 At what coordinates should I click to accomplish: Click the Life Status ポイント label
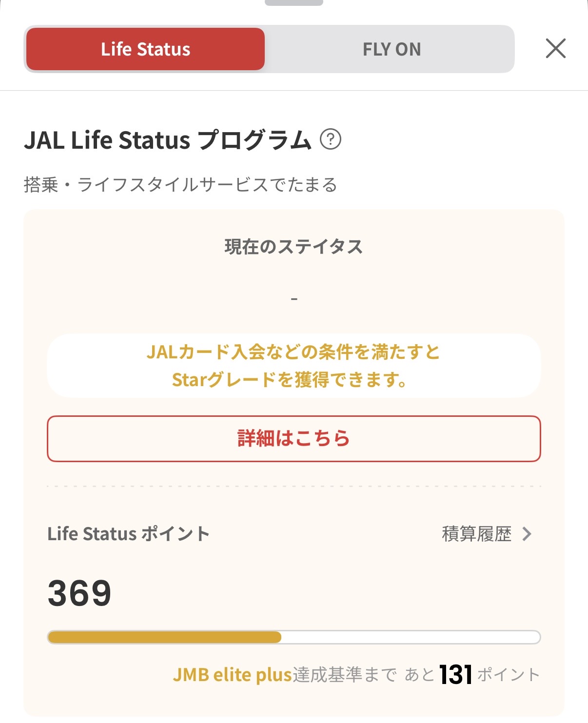pos(128,534)
